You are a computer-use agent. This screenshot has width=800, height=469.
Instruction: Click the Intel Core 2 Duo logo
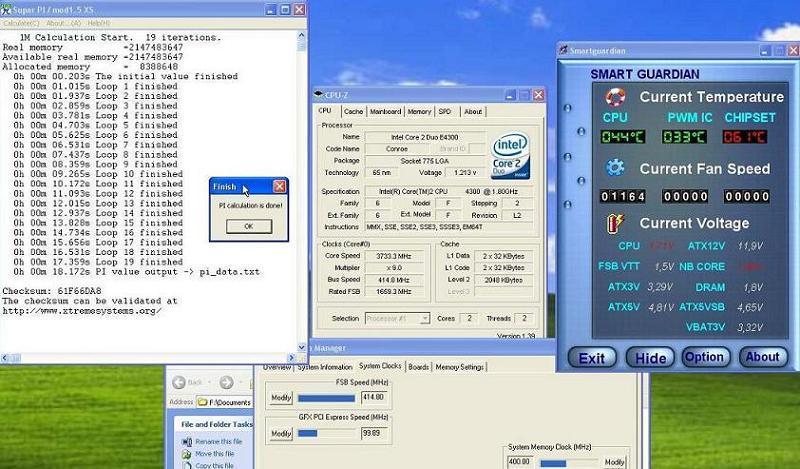coord(511,156)
